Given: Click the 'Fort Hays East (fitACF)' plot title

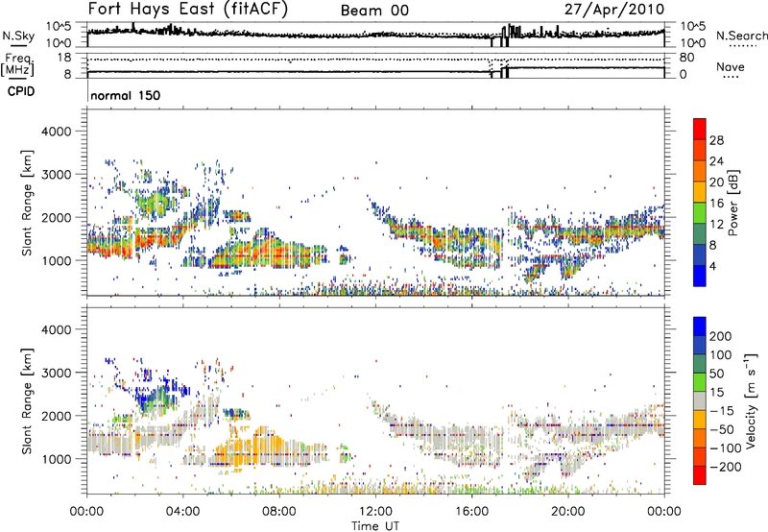Looking at the screenshot, I should 188,10.
